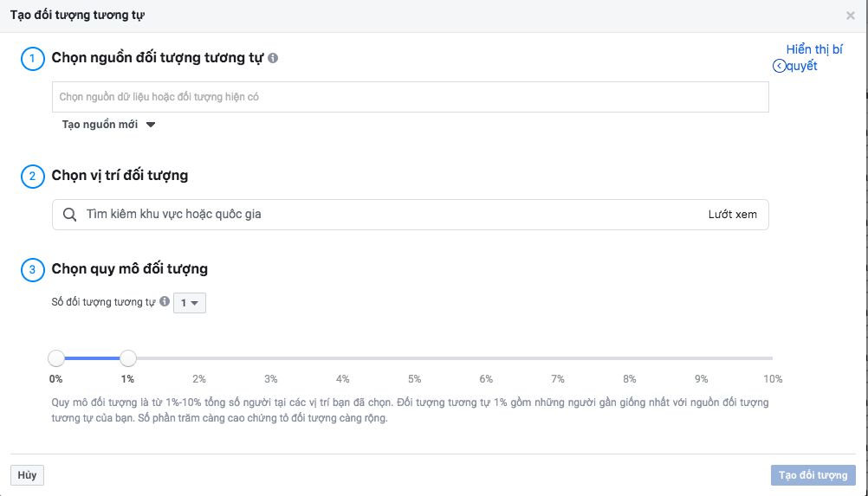Open the lookalike count dropdown showing 1

click(x=190, y=303)
